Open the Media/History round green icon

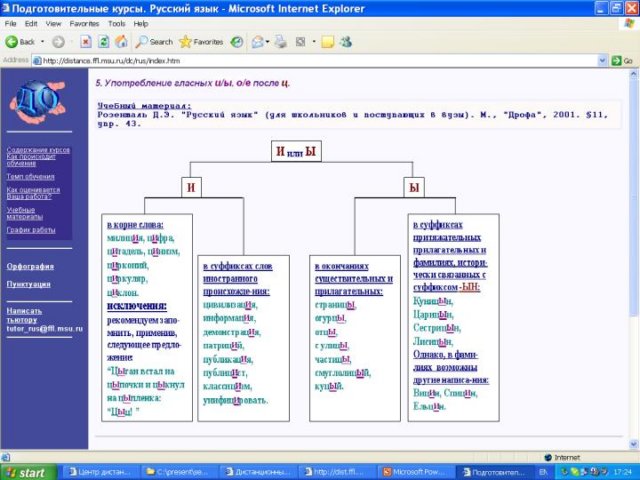coord(237,42)
